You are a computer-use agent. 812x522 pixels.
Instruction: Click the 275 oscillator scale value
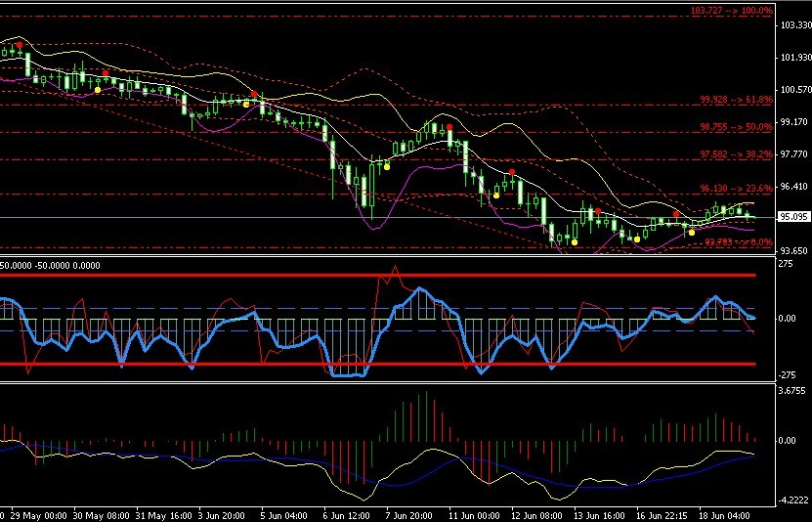tap(786, 264)
